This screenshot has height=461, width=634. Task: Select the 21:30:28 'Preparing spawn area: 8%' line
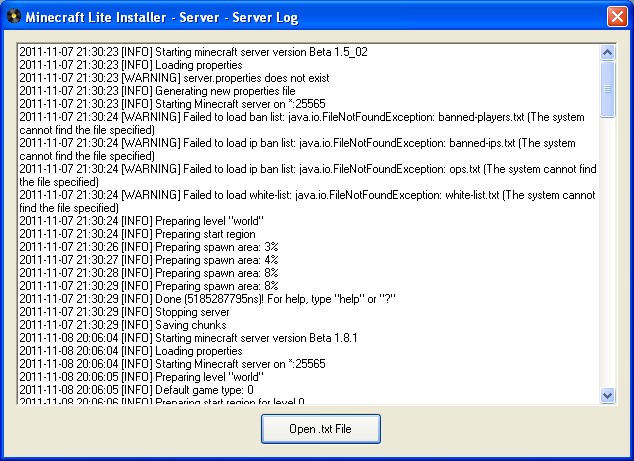tap(149, 273)
